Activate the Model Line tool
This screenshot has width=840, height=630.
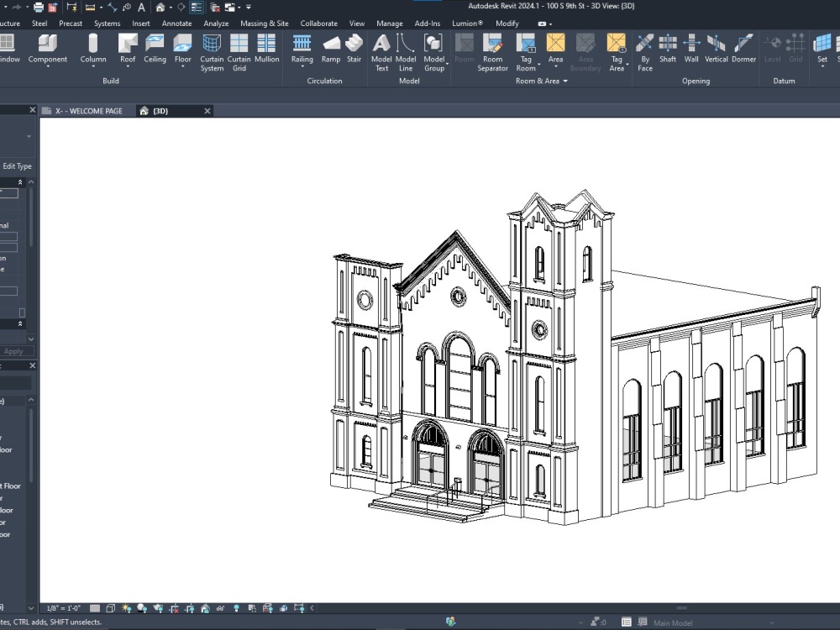406,52
